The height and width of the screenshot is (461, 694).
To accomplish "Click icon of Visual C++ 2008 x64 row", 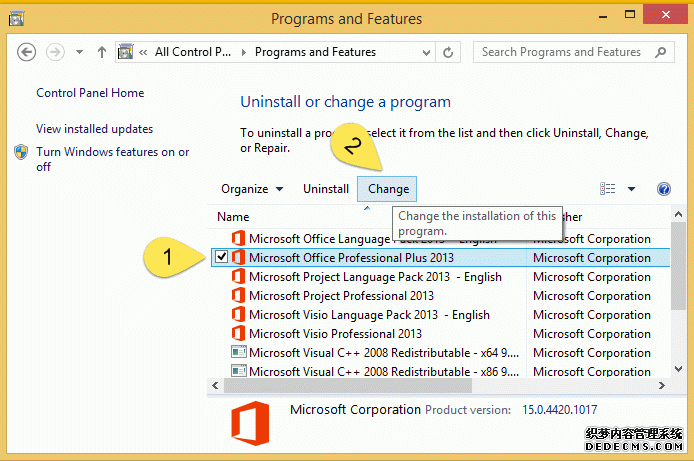I will 239,352.
